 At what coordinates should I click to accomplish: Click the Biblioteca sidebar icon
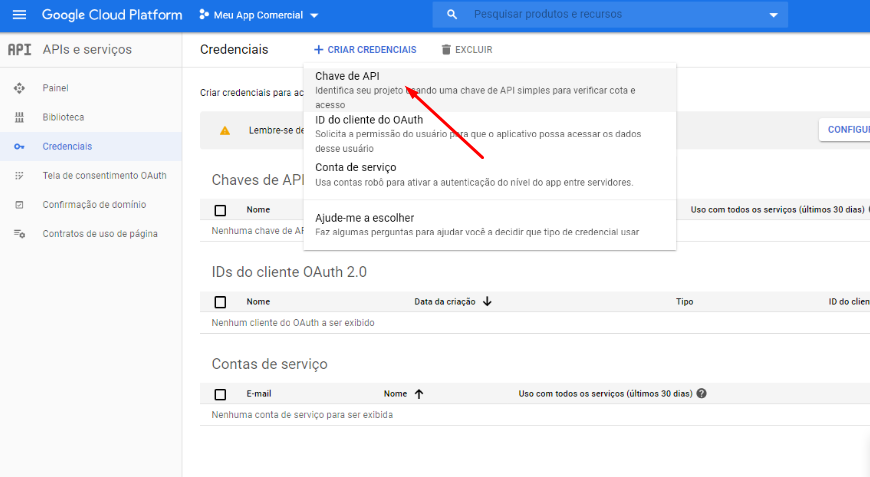19,117
